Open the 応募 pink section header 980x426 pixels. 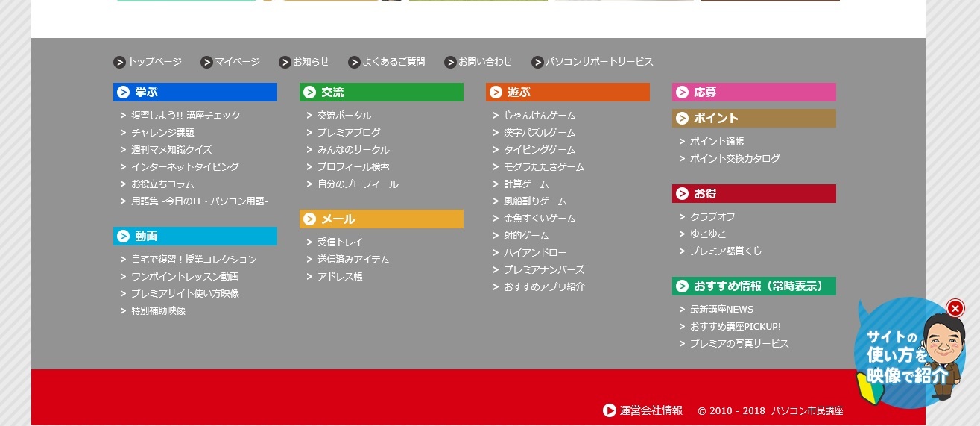coord(754,93)
